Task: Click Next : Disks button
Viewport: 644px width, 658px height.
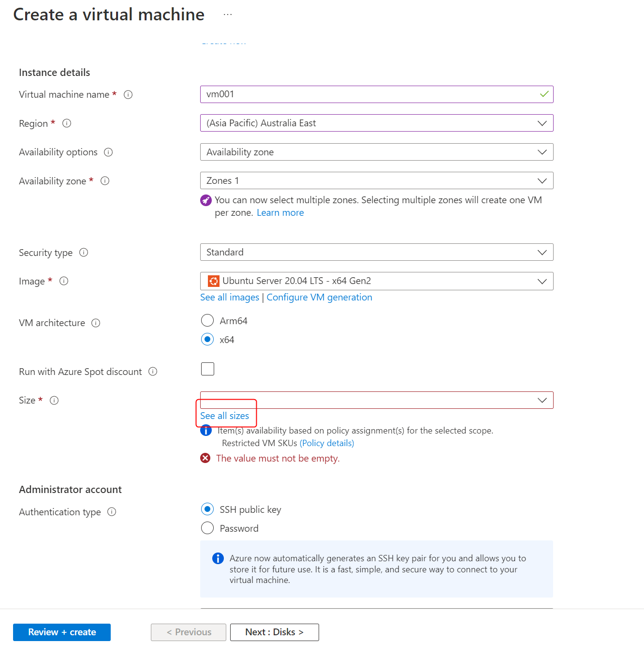Action: coord(275,632)
